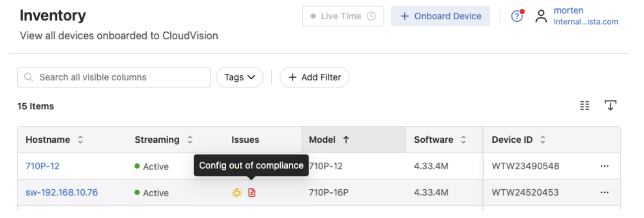Open row actions menu for 710P-12
The width and height of the screenshot is (644, 218).
point(604,166)
